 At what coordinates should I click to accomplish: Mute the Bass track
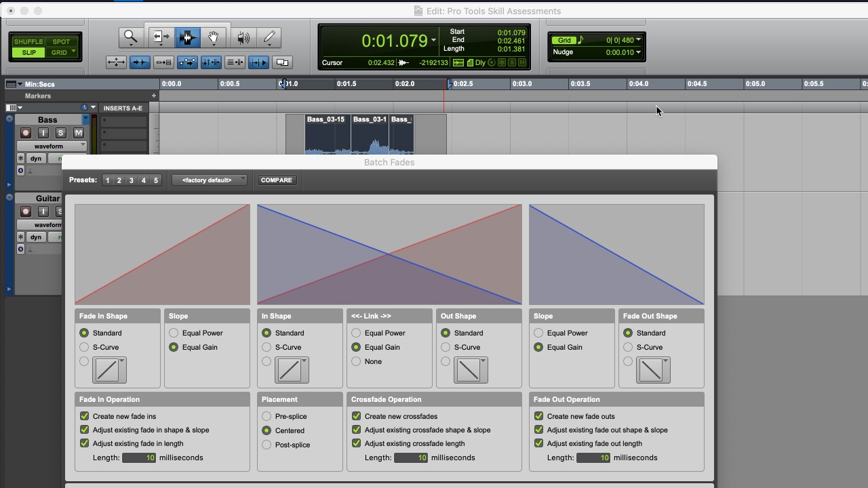[78, 134]
